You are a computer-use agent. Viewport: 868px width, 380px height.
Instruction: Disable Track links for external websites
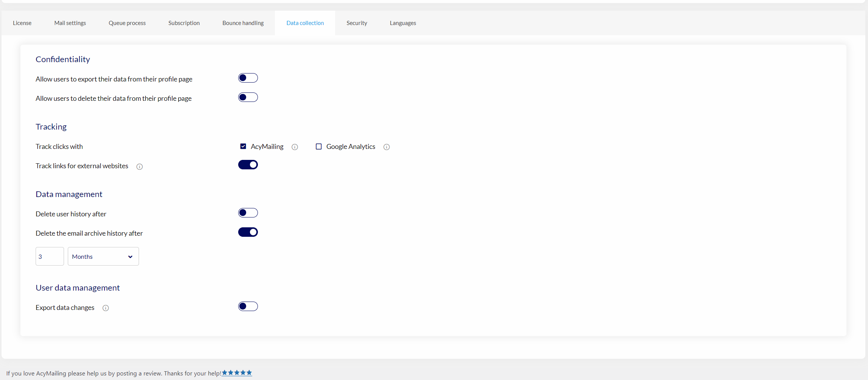coord(248,165)
